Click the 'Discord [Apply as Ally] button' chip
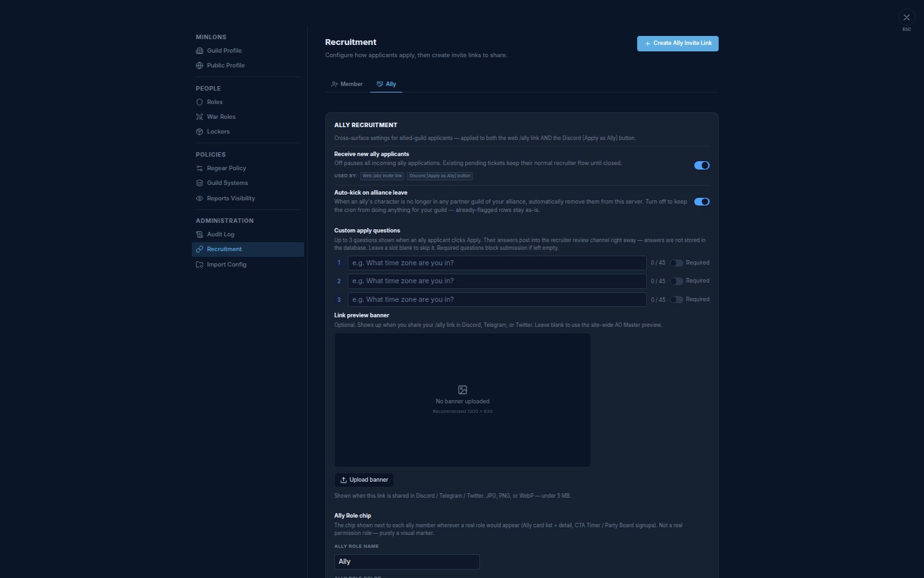The height and width of the screenshot is (578, 924). pos(440,176)
